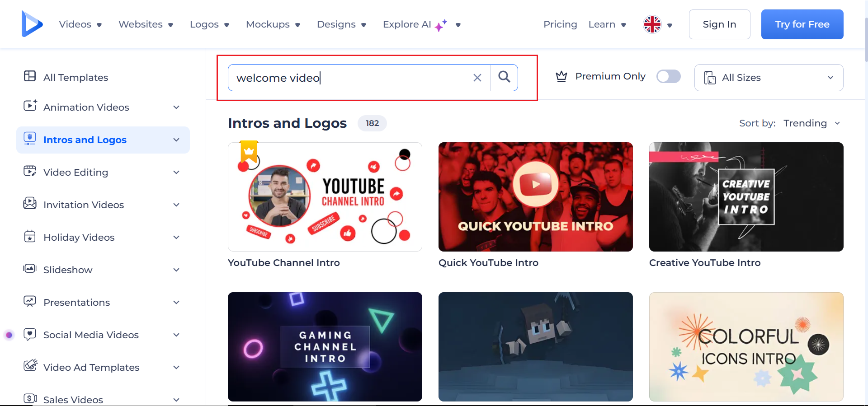Open the Social Media Videos category

pos(91,335)
